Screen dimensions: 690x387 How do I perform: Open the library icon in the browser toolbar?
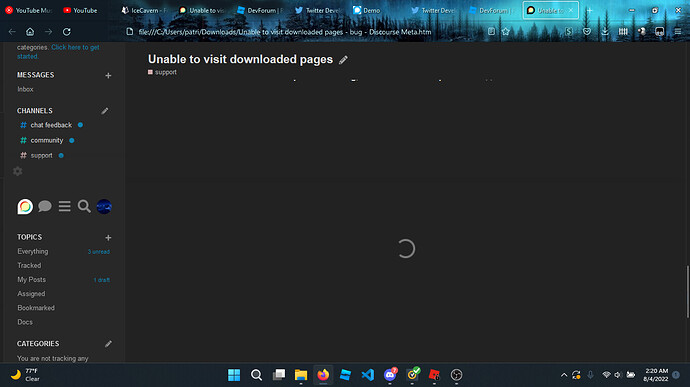(623, 32)
